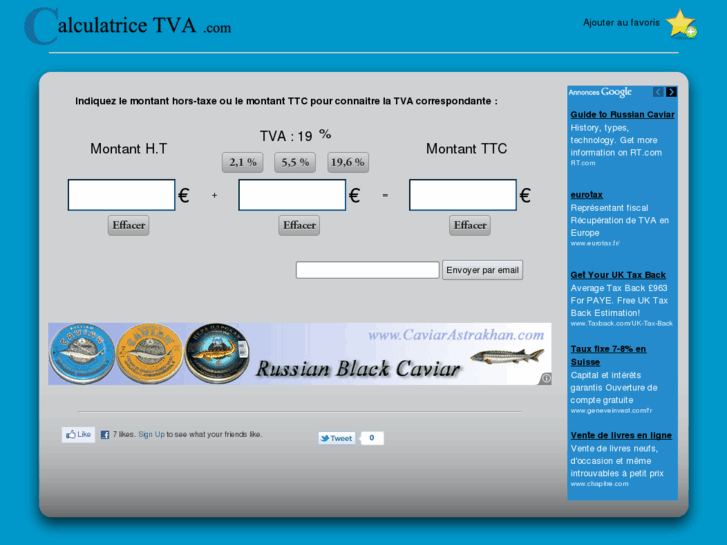Open the Russian Black Caviar banner ad
727x545 pixels.
point(300,354)
